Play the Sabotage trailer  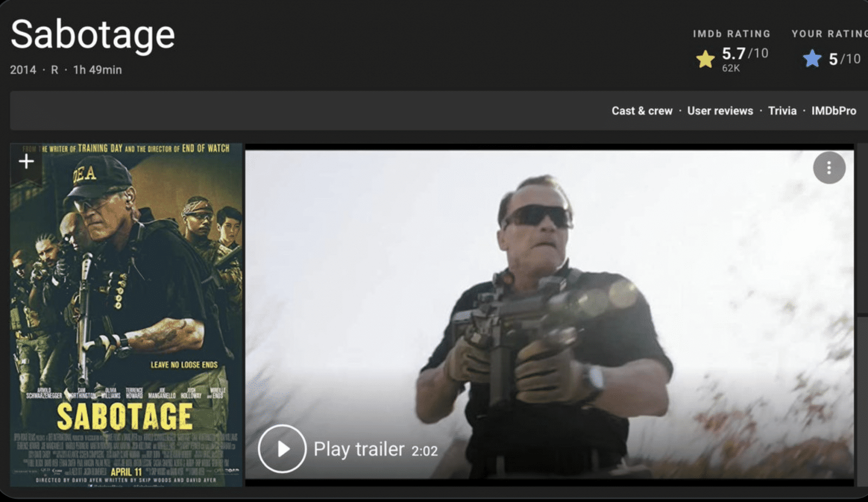click(282, 449)
